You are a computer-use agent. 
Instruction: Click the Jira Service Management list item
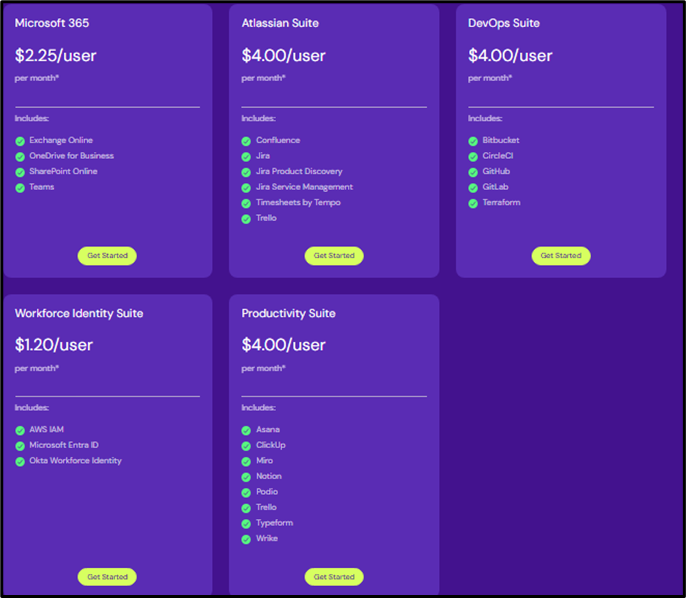click(x=304, y=187)
